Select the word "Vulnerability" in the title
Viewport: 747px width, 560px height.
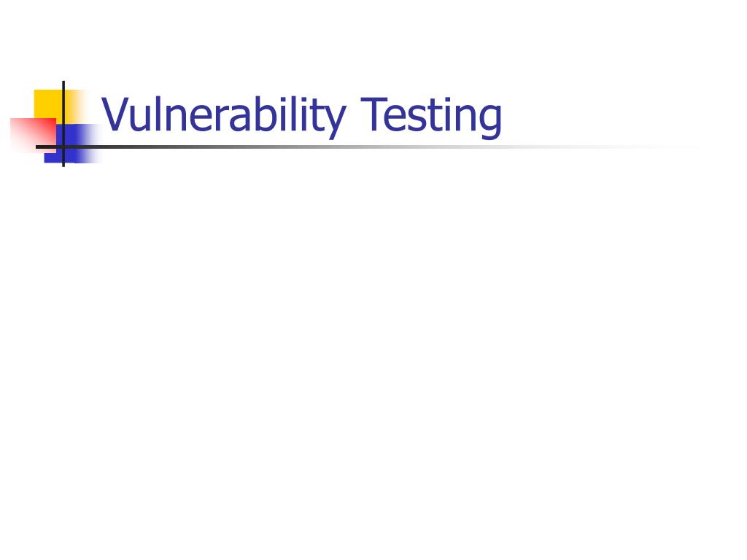[x=223, y=116]
